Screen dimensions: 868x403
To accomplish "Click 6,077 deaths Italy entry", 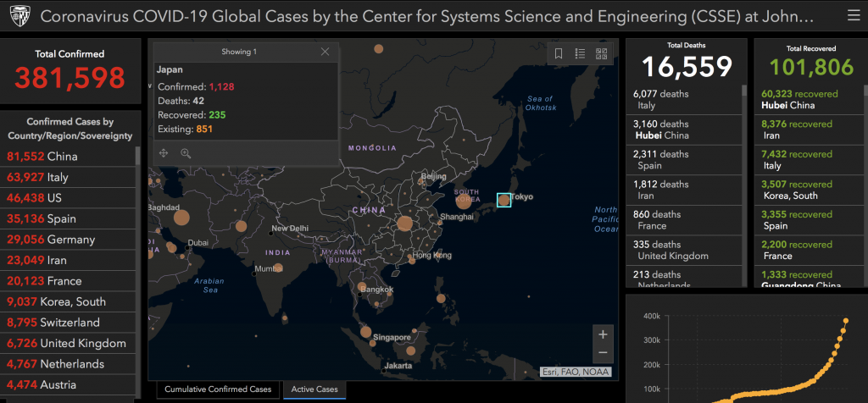I will (x=684, y=100).
